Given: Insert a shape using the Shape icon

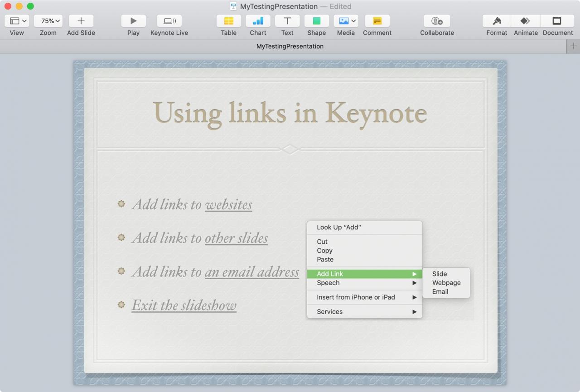Looking at the screenshot, I should pyautogui.click(x=316, y=21).
